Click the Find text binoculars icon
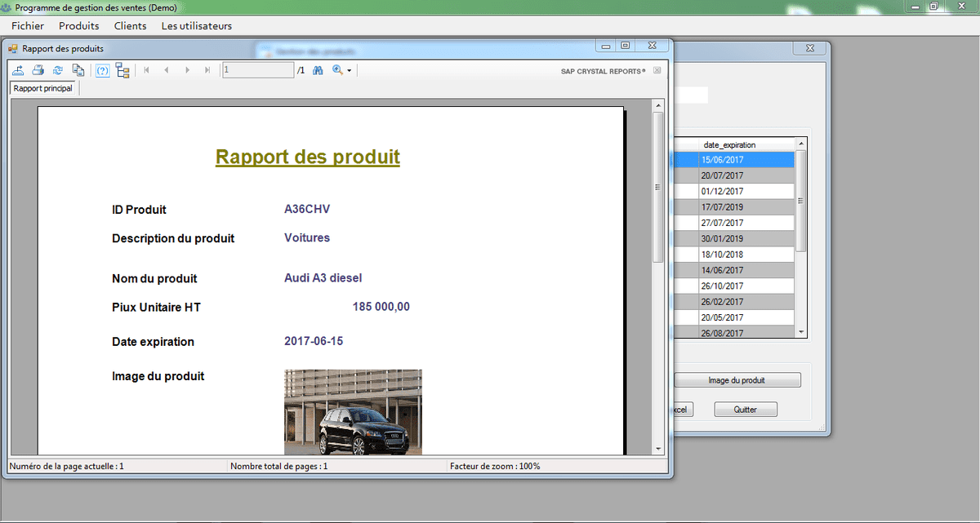Image resolution: width=980 pixels, height=523 pixels. click(x=318, y=71)
